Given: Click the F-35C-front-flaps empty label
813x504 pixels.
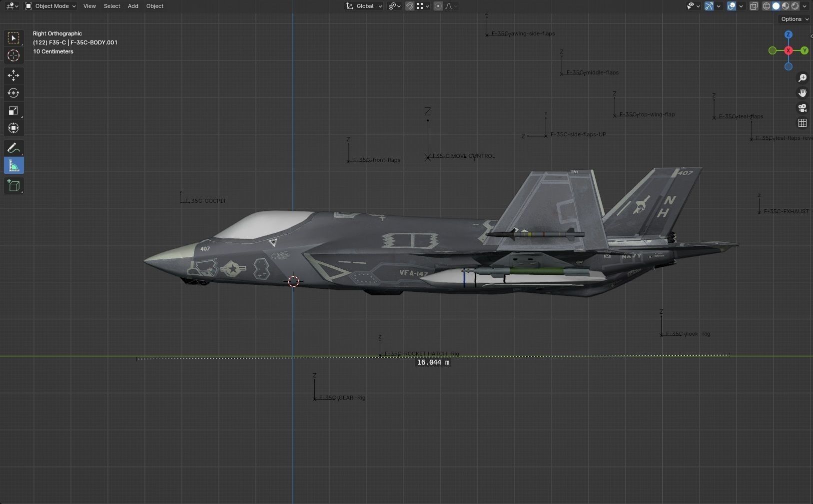Looking at the screenshot, I should tap(377, 160).
